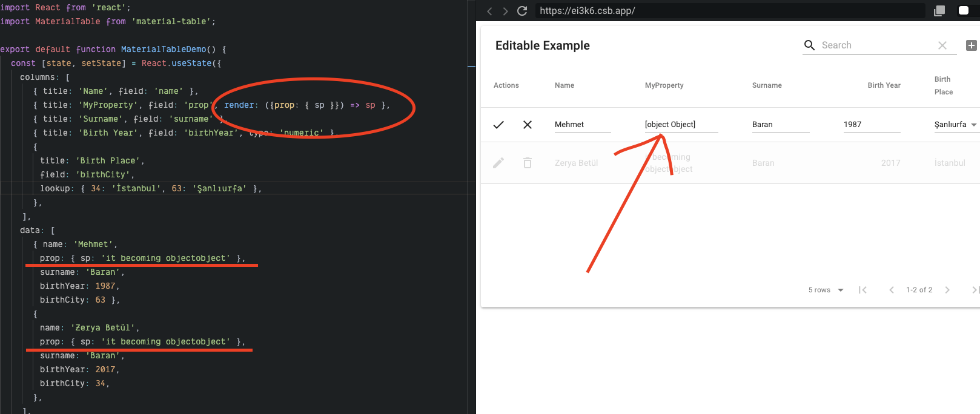The height and width of the screenshot is (414, 980).
Task: Open the preview in a new window icon
Action: [x=939, y=11]
